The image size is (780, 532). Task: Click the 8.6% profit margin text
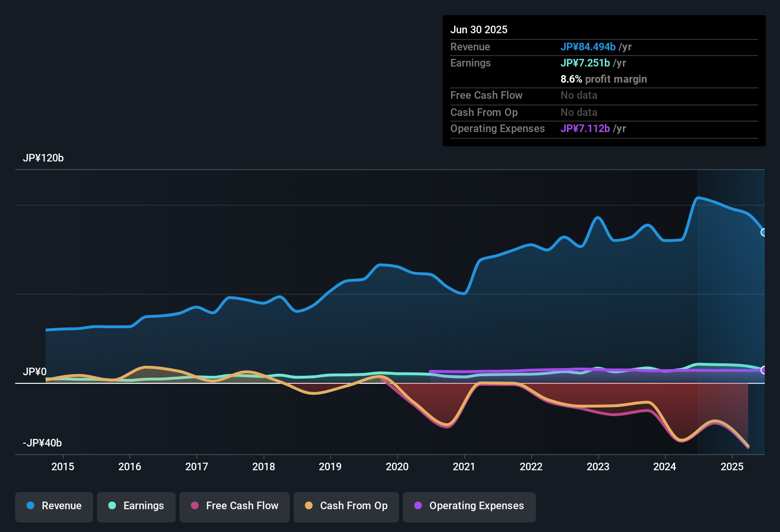604,79
